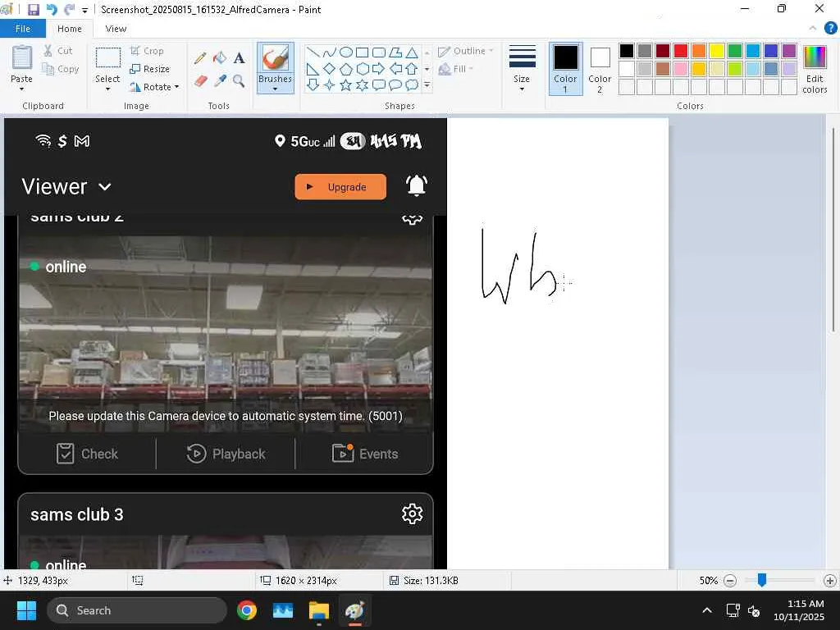The height and width of the screenshot is (630, 840).
Task: Click the vertical canvas scrollbar
Action: (833, 231)
